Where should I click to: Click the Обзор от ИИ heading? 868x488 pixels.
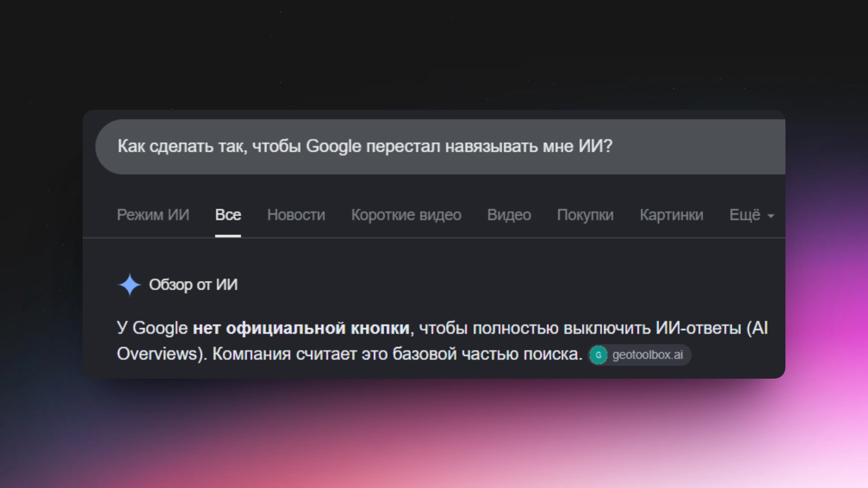pyautogui.click(x=193, y=285)
